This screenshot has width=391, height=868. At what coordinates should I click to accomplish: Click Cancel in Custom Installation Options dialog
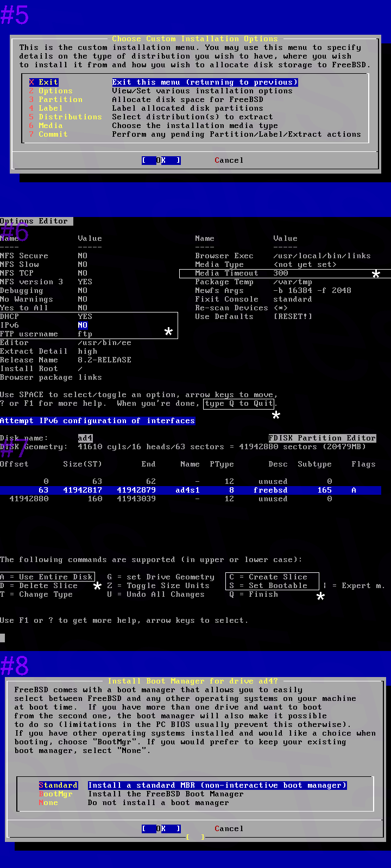coord(229,161)
